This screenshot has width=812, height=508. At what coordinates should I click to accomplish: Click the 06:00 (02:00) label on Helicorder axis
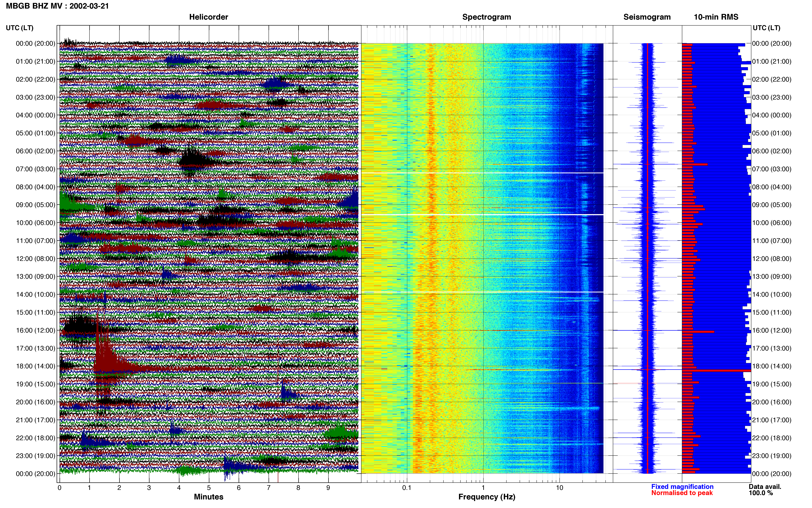(x=36, y=151)
